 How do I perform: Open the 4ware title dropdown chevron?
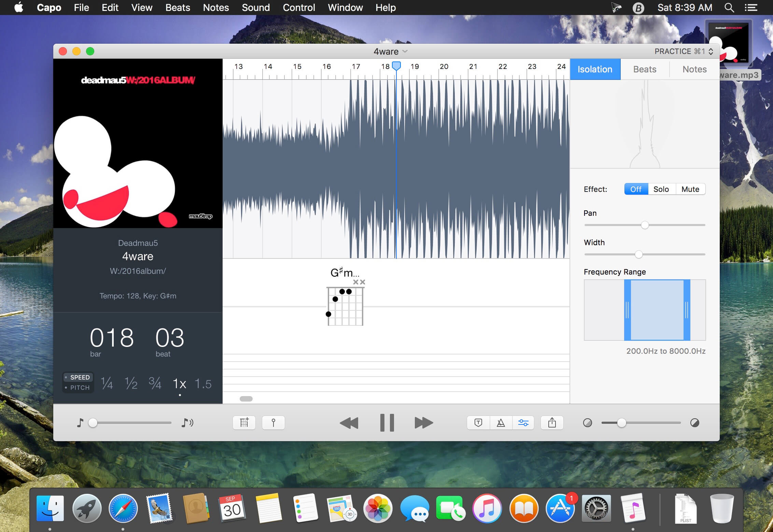(405, 52)
